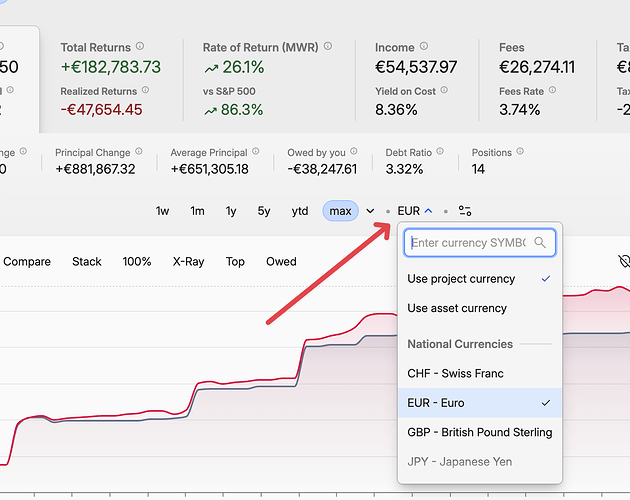Click the info icon beside Principal Change
This screenshot has height=500, width=630.
(139, 151)
